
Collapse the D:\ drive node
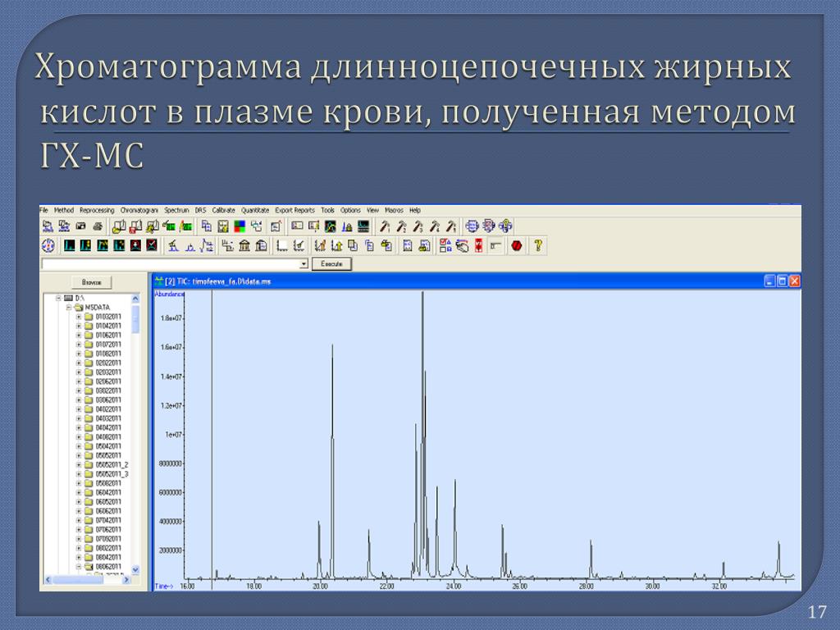tap(58, 298)
